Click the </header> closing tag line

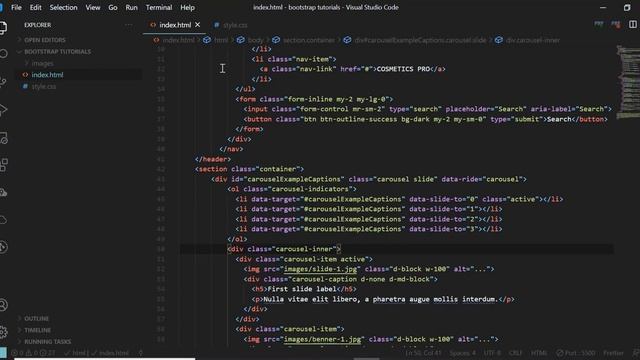tap(213, 159)
